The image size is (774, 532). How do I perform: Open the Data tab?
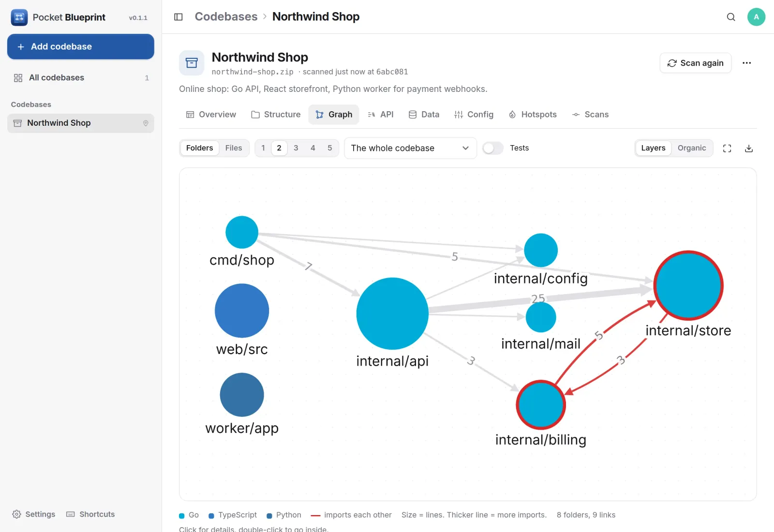point(424,115)
